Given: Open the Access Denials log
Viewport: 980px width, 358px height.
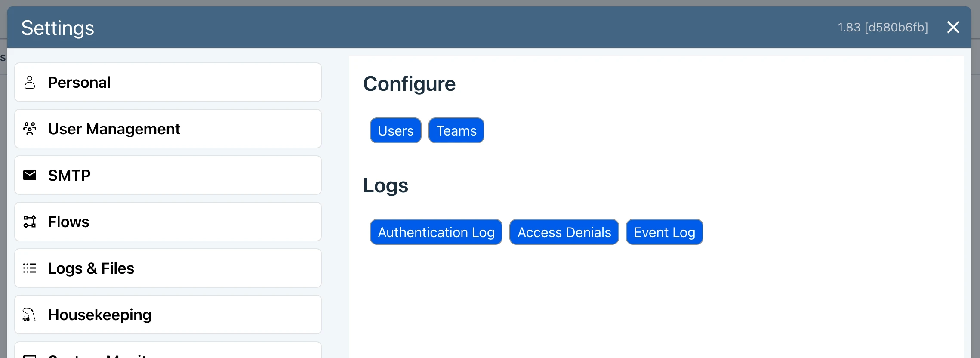Looking at the screenshot, I should (564, 232).
